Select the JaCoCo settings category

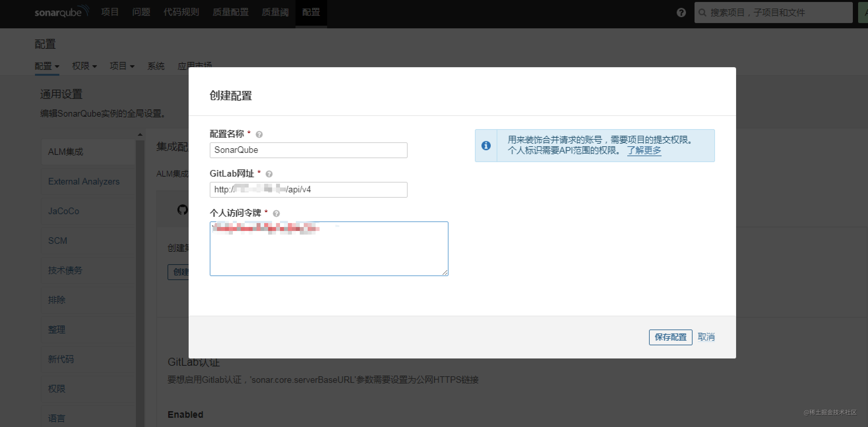pos(63,211)
